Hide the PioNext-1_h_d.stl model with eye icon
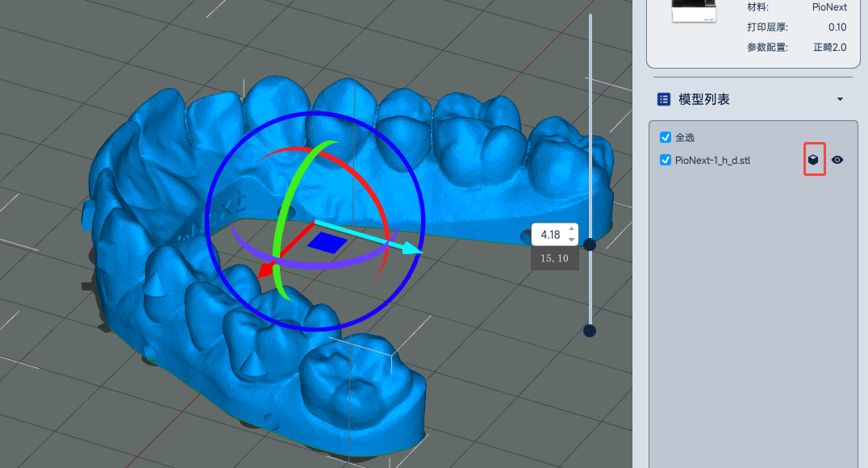This screenshot has height=468, width=868. pos(837,160)
